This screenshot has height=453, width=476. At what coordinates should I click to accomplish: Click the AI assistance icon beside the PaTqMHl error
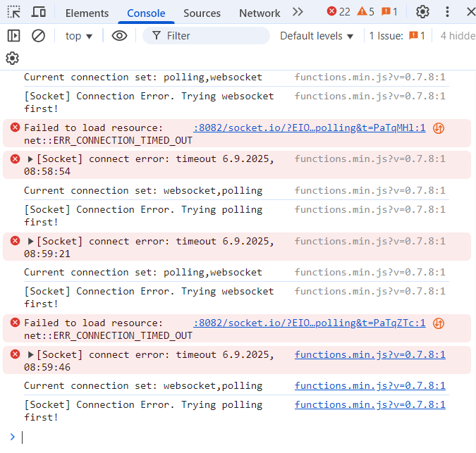(x=439, y=128)
